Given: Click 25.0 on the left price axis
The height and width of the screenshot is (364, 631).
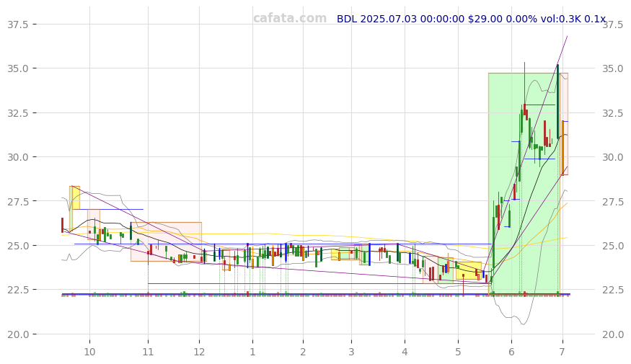Looking at the screenshot, I should click(x=18, y=245).
